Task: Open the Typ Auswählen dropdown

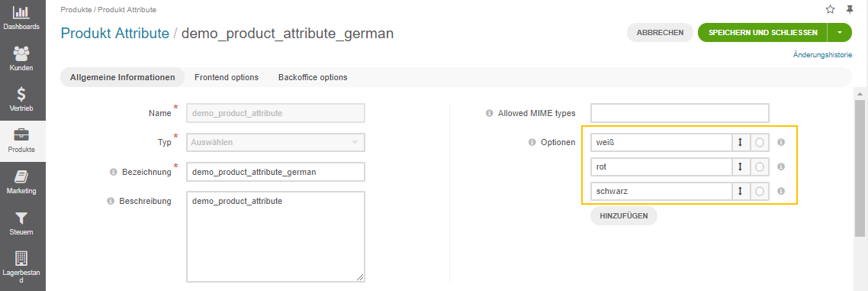Action: click(275, 143)
